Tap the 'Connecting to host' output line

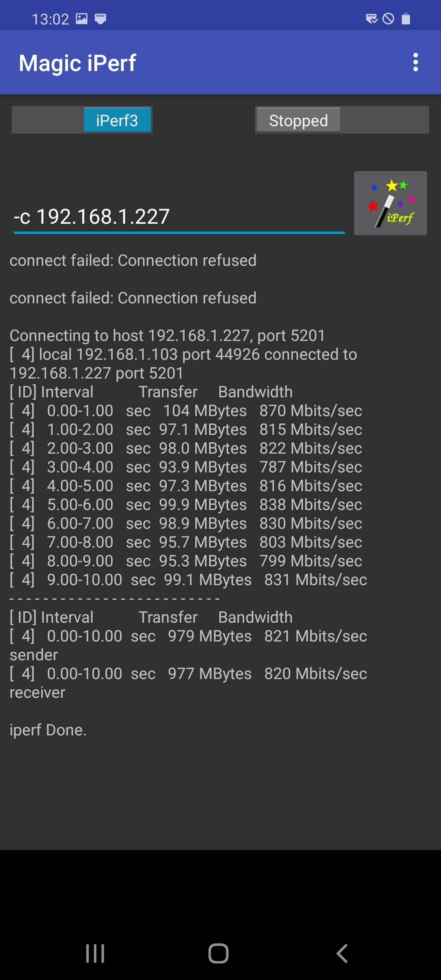point(167,336)
